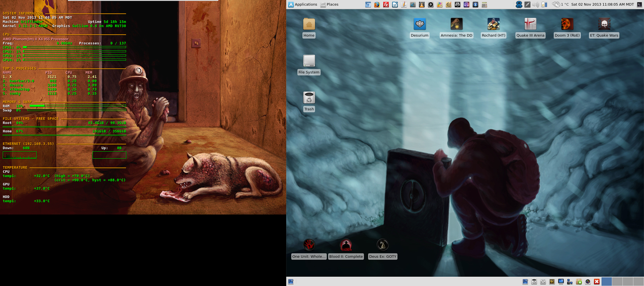Viewport: 644px width, 286px height.
Task: Launch ET: Quake Wars shortcut
Action: pyautogui.click(x=604, y=28)
